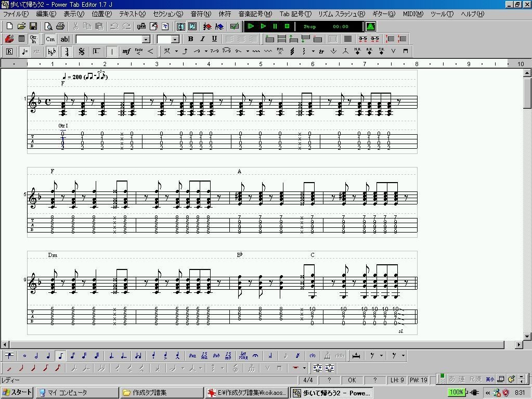Click the 4/4 status bar cell

pyautogui.click(x=308, y=380)
